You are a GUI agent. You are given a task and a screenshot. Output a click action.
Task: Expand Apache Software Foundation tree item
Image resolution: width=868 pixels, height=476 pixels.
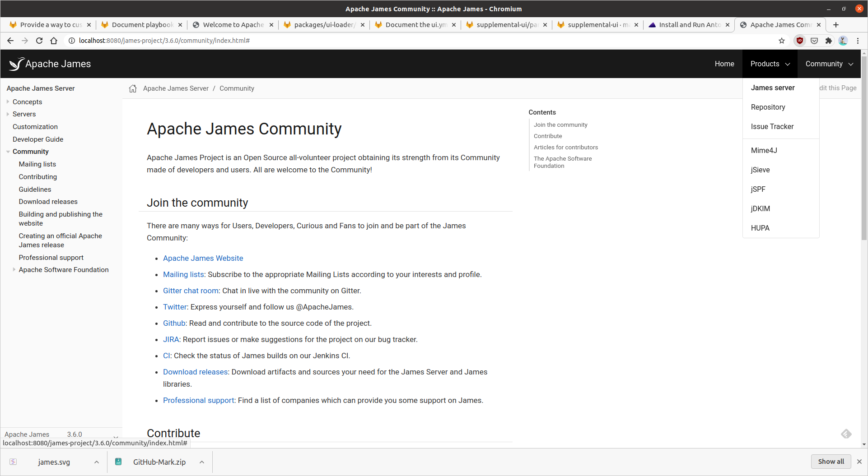(x=14, y=269)
